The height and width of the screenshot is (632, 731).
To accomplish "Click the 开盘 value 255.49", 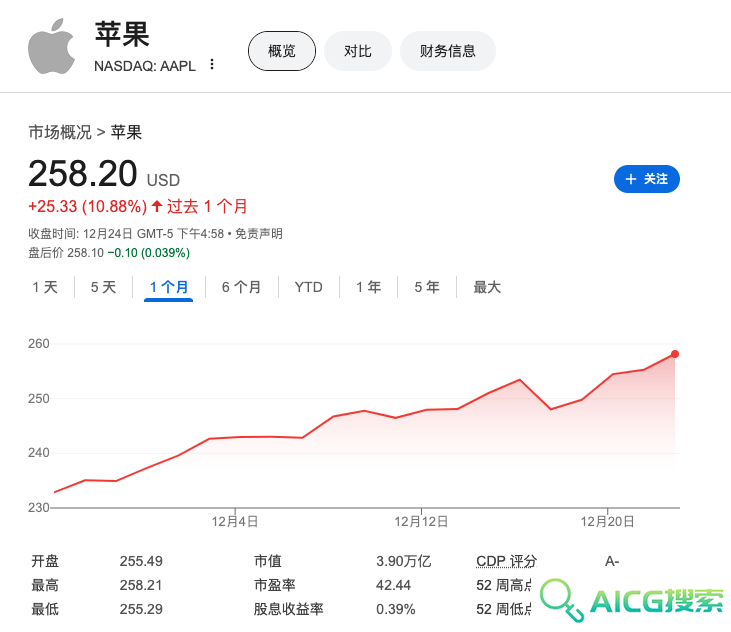I will 141,561.
